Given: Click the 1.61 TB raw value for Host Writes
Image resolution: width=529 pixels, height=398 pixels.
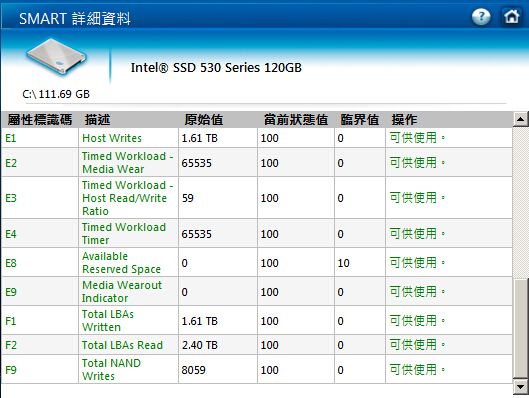Looking at the screenshot, I should click(200, 138).
